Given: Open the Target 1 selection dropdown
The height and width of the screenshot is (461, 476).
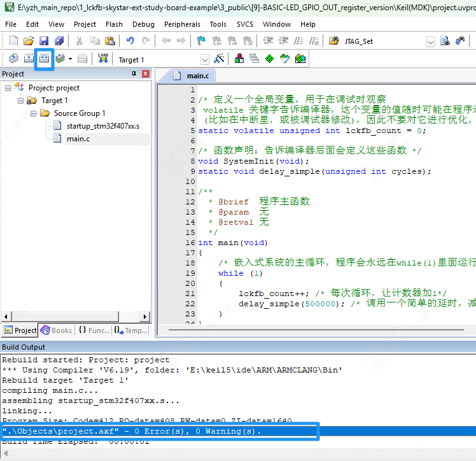Looking at the screenshot, I should click(205, 60).
